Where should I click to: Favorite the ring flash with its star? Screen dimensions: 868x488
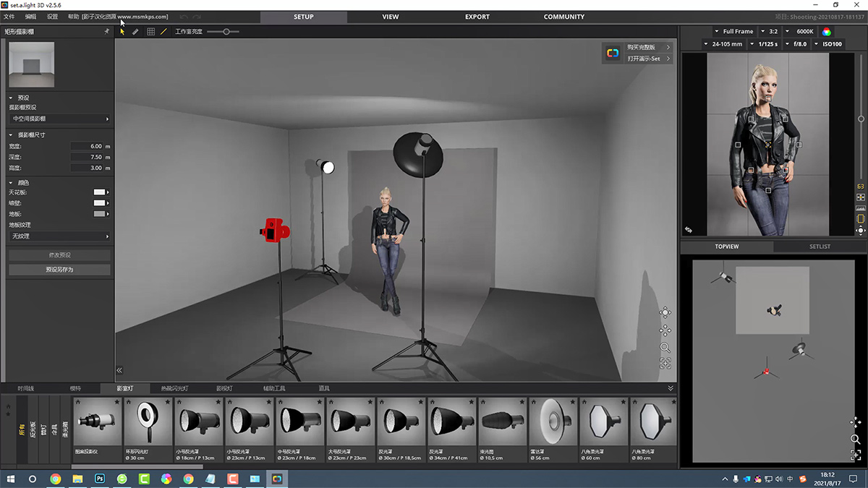[168, 401]
